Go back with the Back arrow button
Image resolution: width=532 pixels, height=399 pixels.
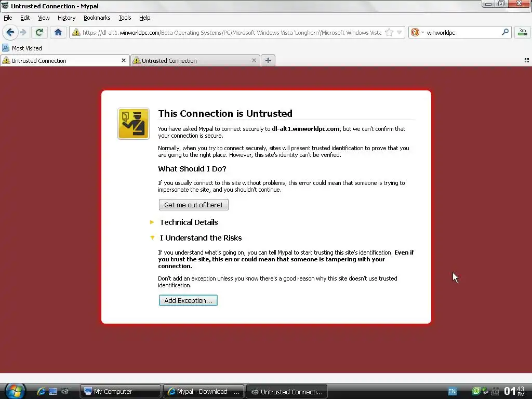tap(10, 33)
